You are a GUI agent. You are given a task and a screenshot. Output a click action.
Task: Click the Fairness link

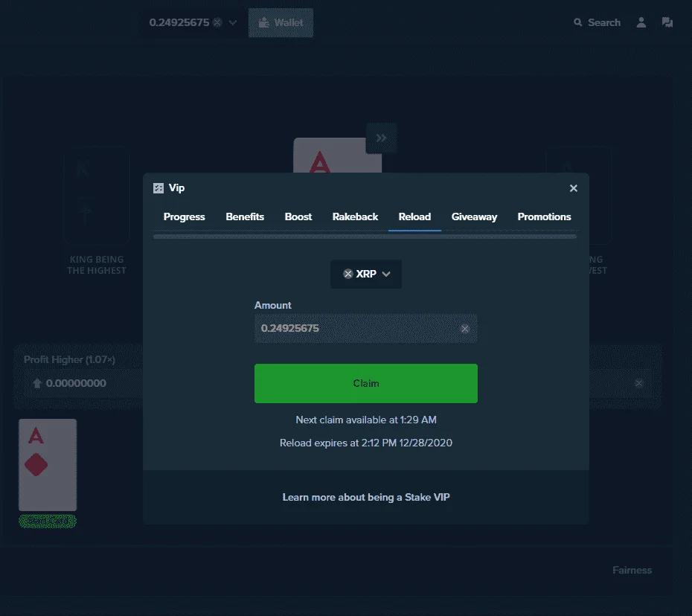pos(632,570)
